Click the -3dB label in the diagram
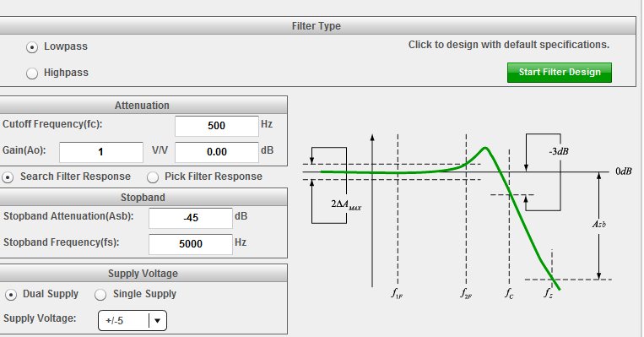644x337 pixels. click(x=559, y=151)
